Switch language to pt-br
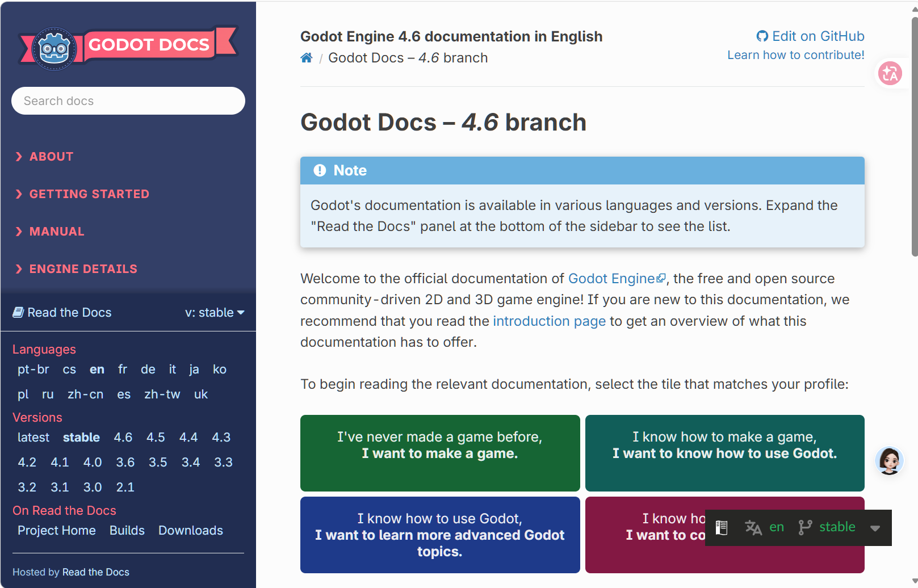 point(33,369)
